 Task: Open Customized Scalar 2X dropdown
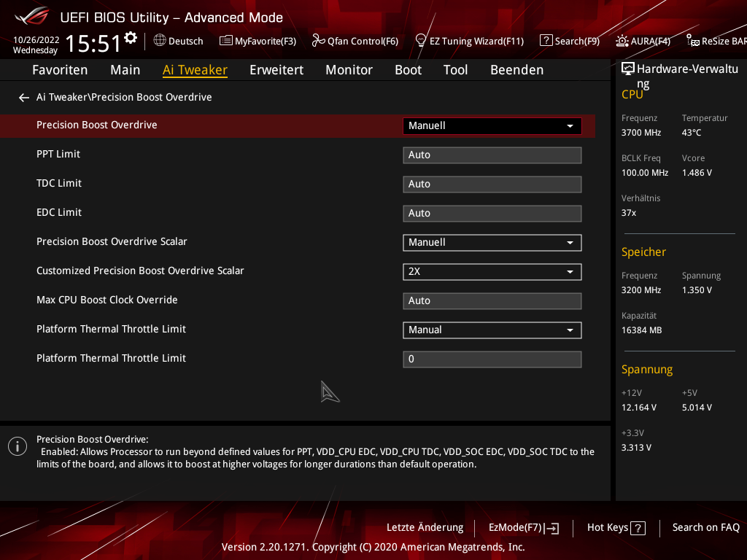pyautogui.click(x=492, y=271)
